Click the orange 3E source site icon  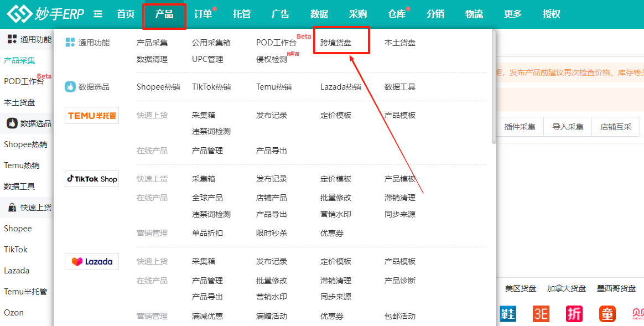tap(541, 314)
